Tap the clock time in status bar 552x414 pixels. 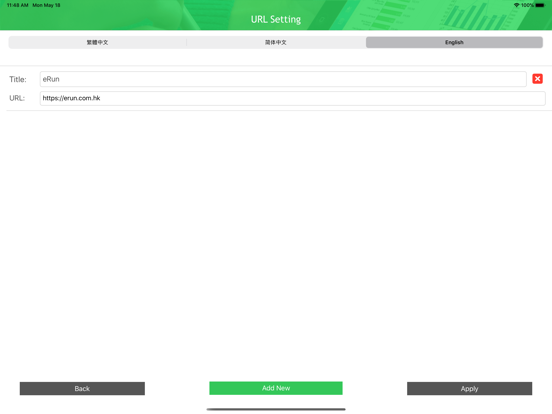(18, 5)
